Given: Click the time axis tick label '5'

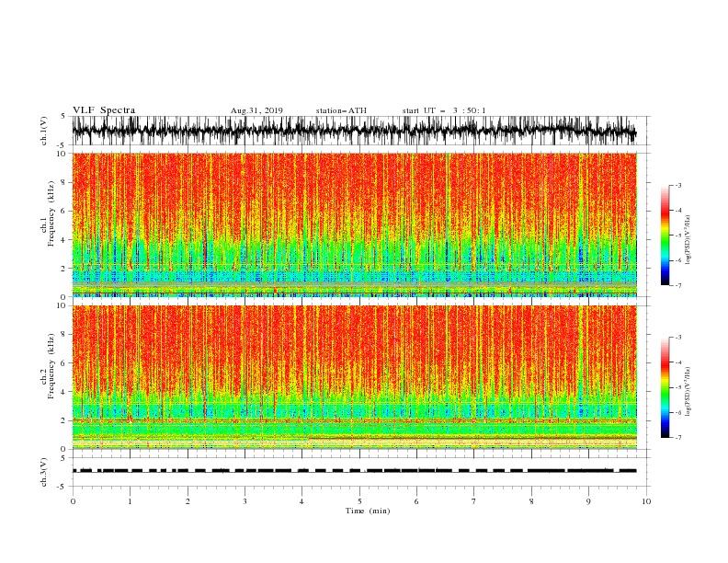Looking at the screenshot, I should tap(359, 501).
